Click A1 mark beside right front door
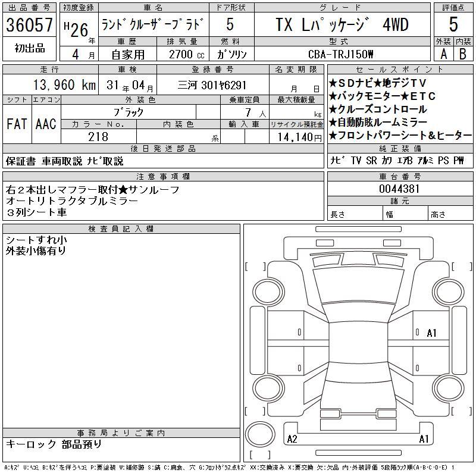 click(x=432, y=333)
